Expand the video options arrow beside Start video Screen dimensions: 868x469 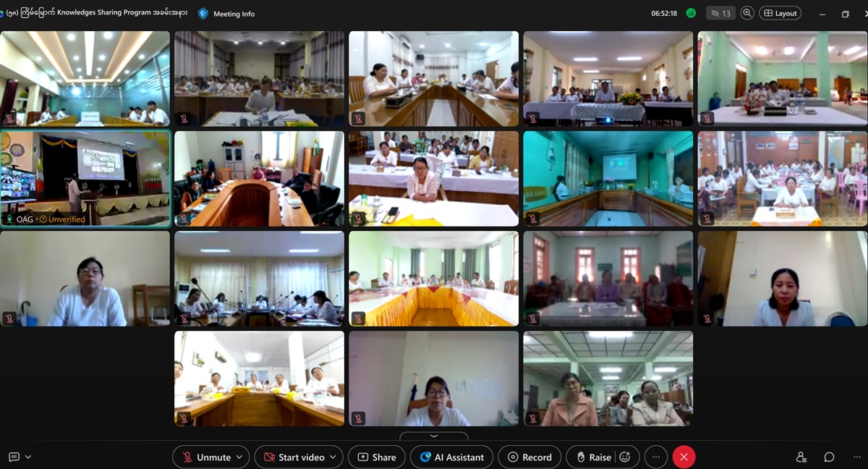(333, 457)
